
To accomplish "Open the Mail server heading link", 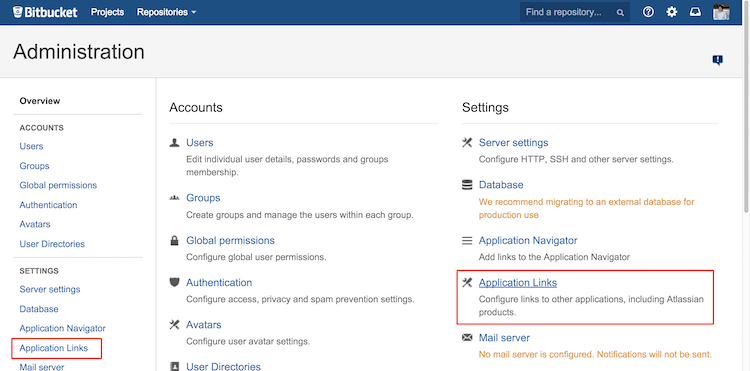I will click(x=504, y=338).
